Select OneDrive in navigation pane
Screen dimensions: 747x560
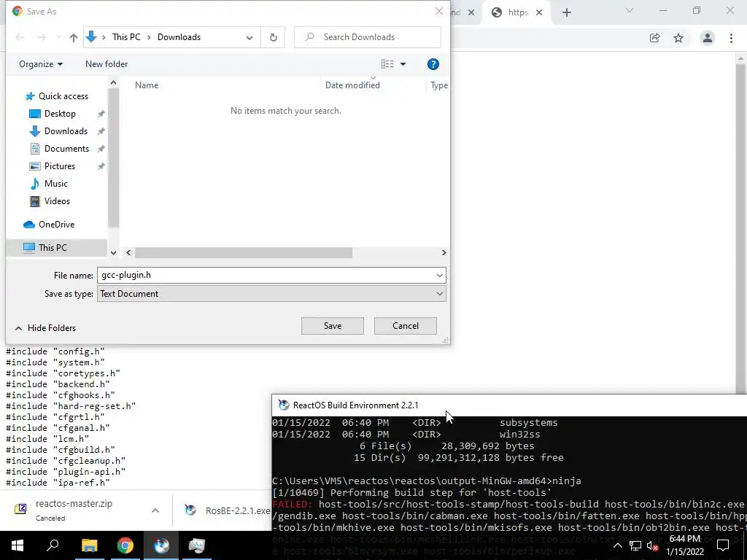56,225
